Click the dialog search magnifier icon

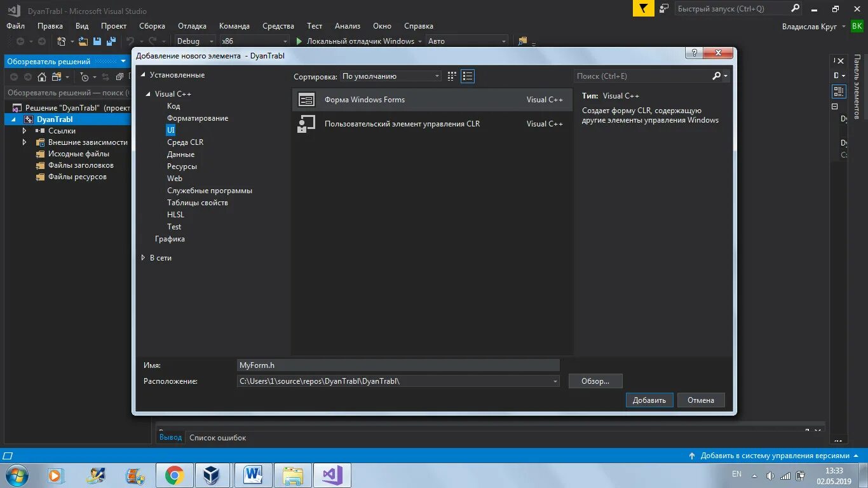(717, 76)
